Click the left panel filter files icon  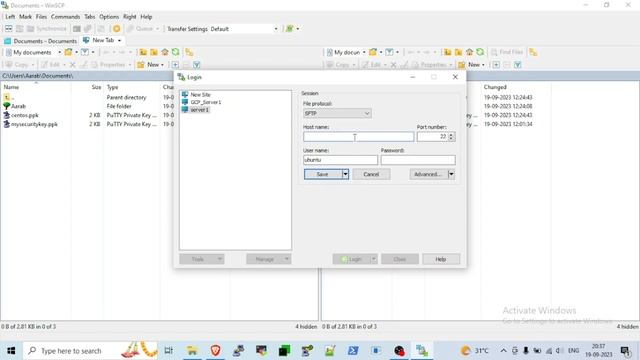coord(84,52)
